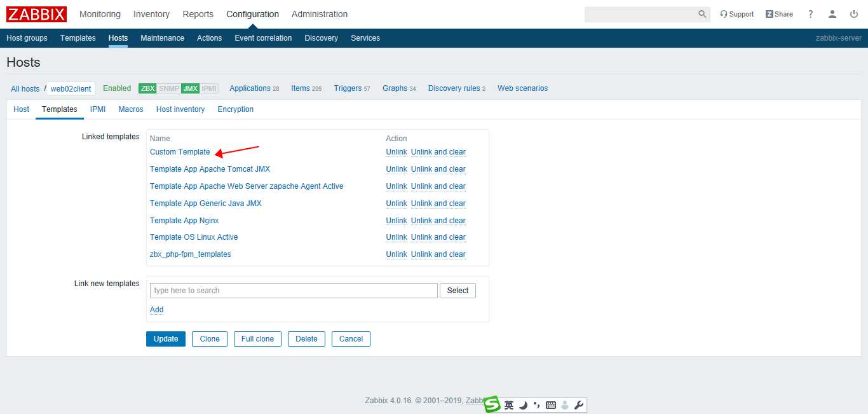The image size is (868, 414).
Task: Open the soft keyboard icon in input toolbar
Action: click(x=551, y=405)
